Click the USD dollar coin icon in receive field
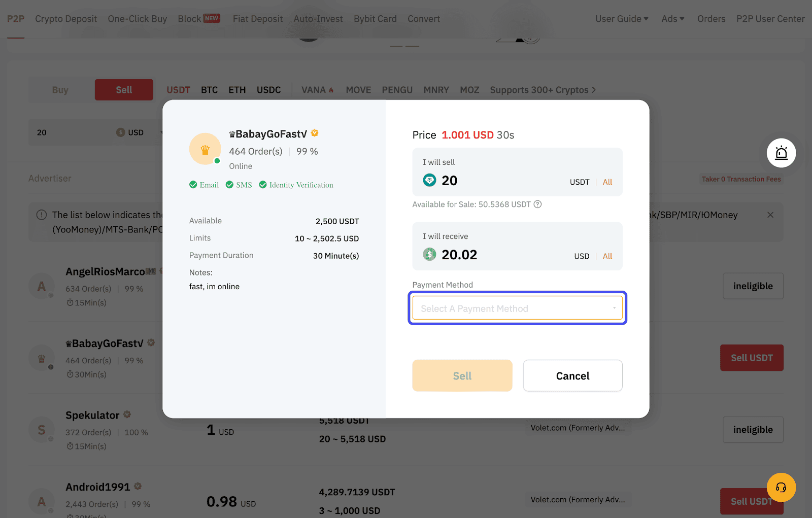The width and height of the screenshot is (812, 518). coord(429,254)
